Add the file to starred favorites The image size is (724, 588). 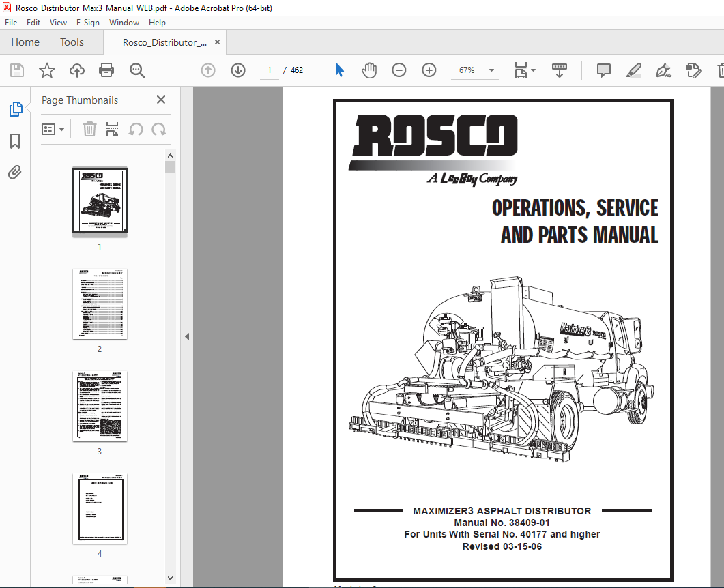46,70
